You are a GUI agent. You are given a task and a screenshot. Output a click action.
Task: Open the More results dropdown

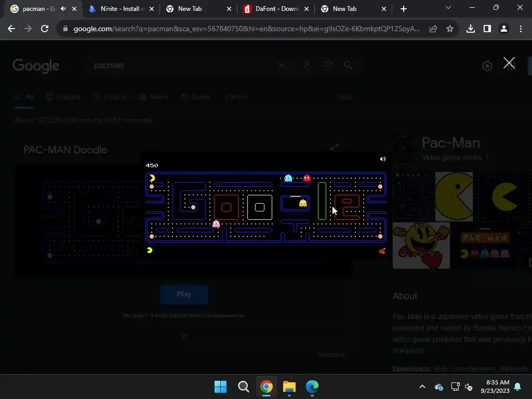coord(236,97)
